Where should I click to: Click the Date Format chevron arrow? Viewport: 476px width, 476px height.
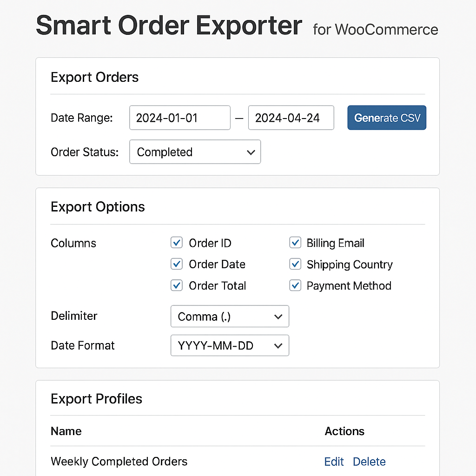[x=278, y=346]
